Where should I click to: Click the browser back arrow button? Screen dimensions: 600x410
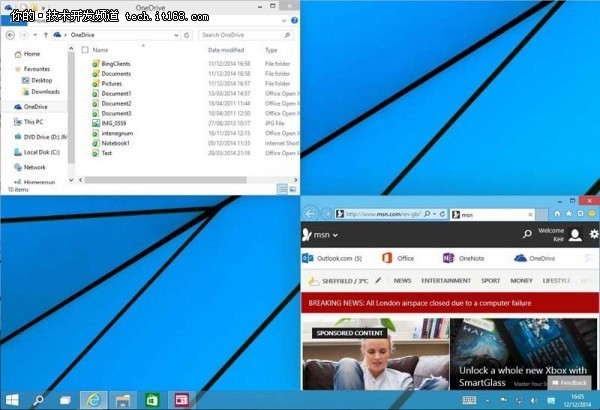[x=311, y=214]
